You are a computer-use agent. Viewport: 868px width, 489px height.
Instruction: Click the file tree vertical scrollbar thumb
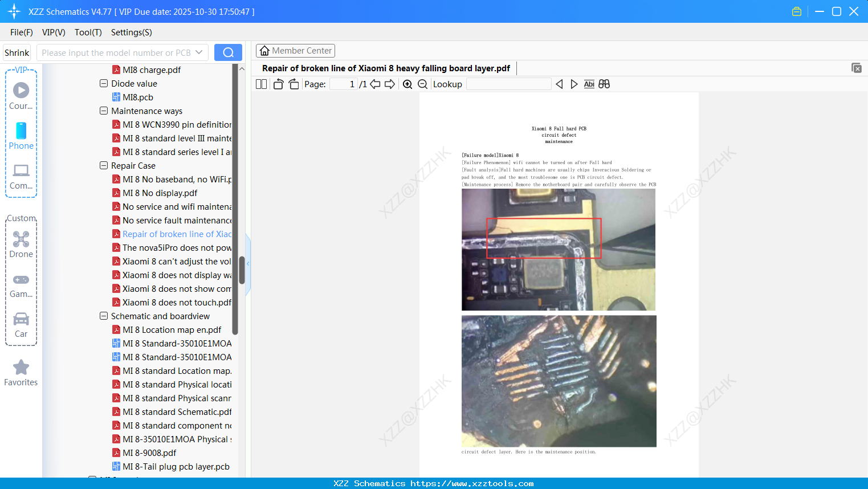click(x=242, y=270)
